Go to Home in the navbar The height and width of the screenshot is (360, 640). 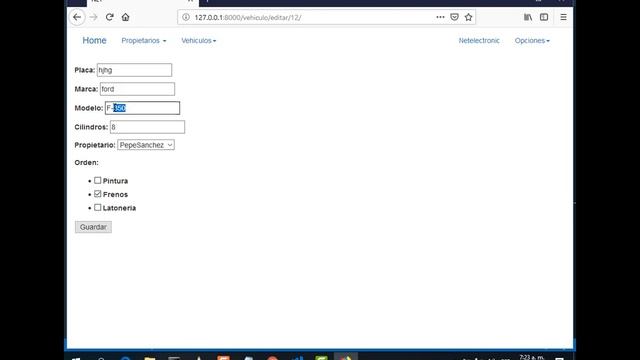(94, 40)
